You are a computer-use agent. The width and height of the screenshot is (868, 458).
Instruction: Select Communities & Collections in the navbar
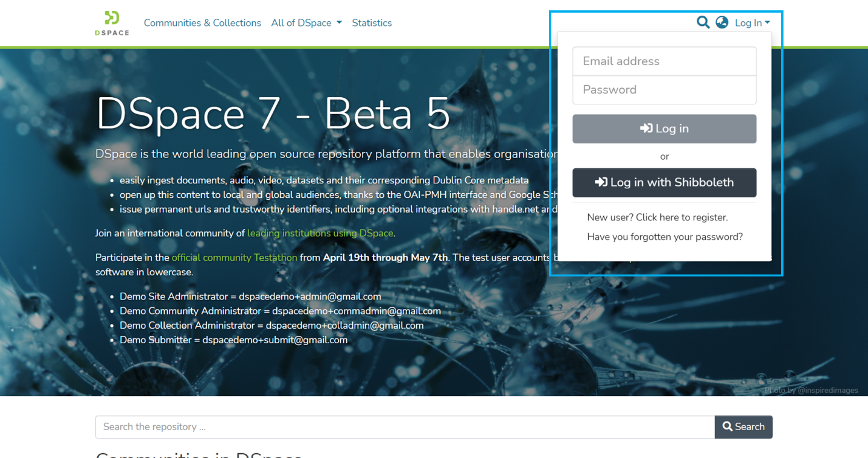coord(202,22)
